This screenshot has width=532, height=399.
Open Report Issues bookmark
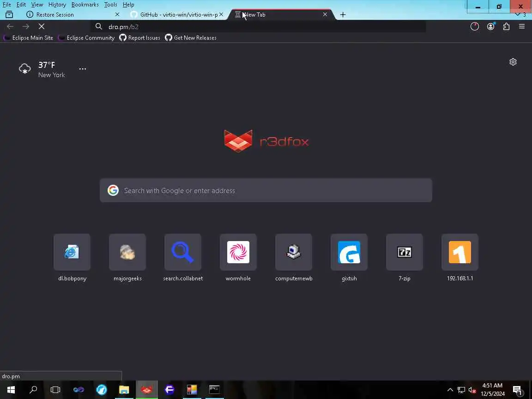[x=140, y=38]
